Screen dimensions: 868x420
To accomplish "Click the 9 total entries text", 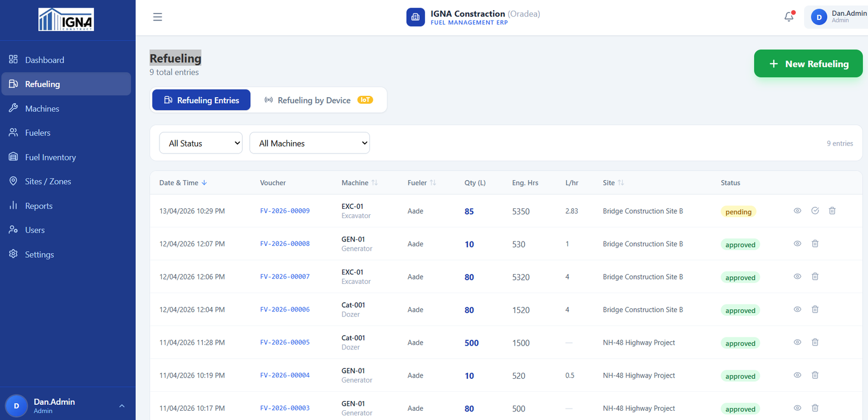I will click(x=174, y=72).
